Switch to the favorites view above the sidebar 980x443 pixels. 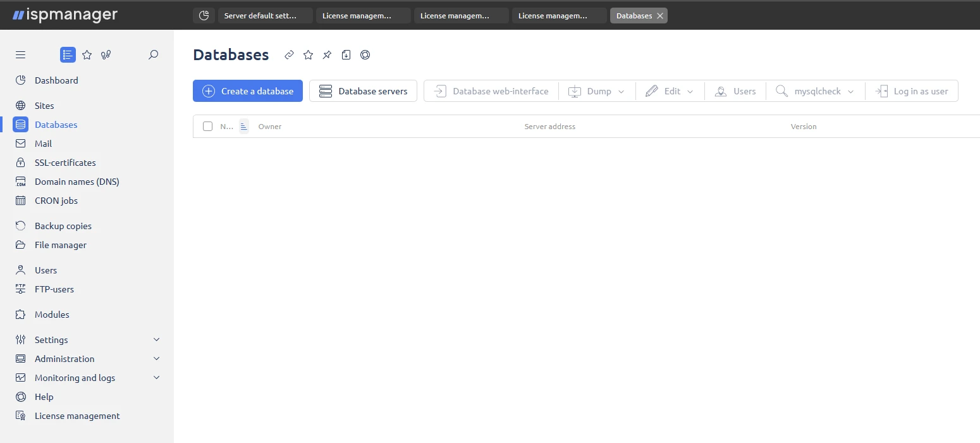(x=87, y=55)
